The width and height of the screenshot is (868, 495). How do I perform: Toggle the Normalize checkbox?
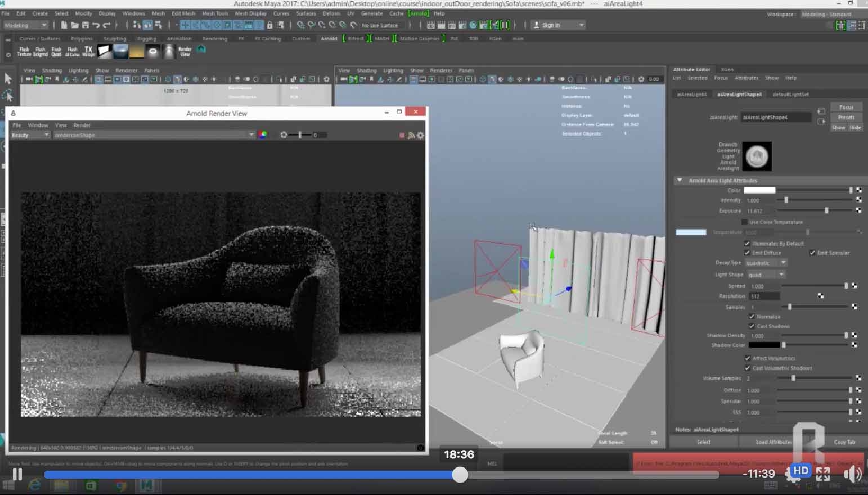pyautogui.click(x=752, y=317)
